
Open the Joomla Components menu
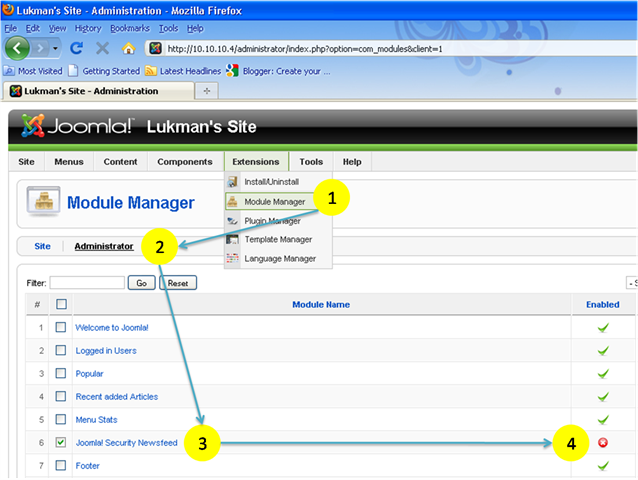click(185, 161)
